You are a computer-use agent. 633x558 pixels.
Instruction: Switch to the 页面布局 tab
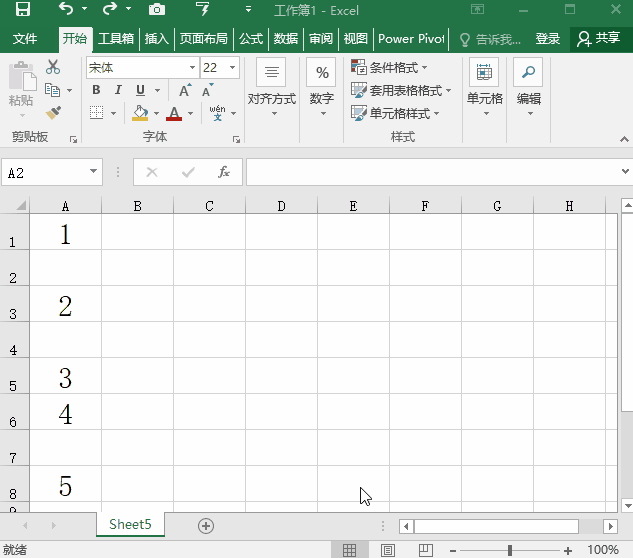coord(203,39)
